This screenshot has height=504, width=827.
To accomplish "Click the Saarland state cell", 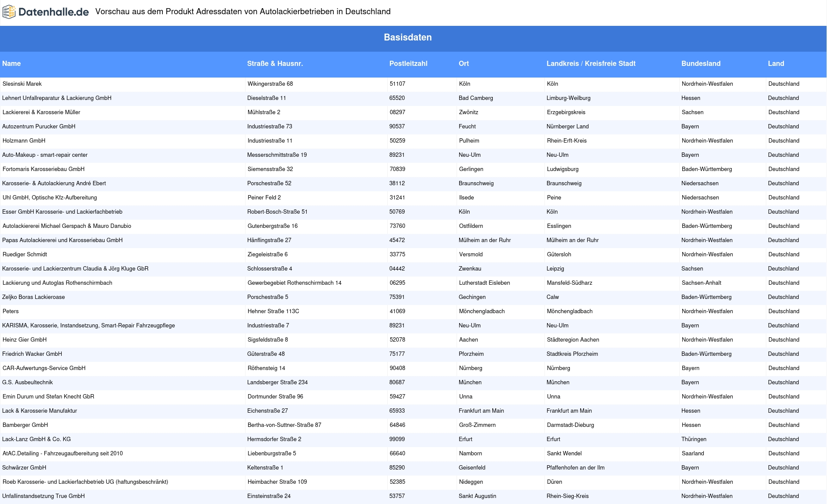I will pyautogui.click(x=693, y=454).
